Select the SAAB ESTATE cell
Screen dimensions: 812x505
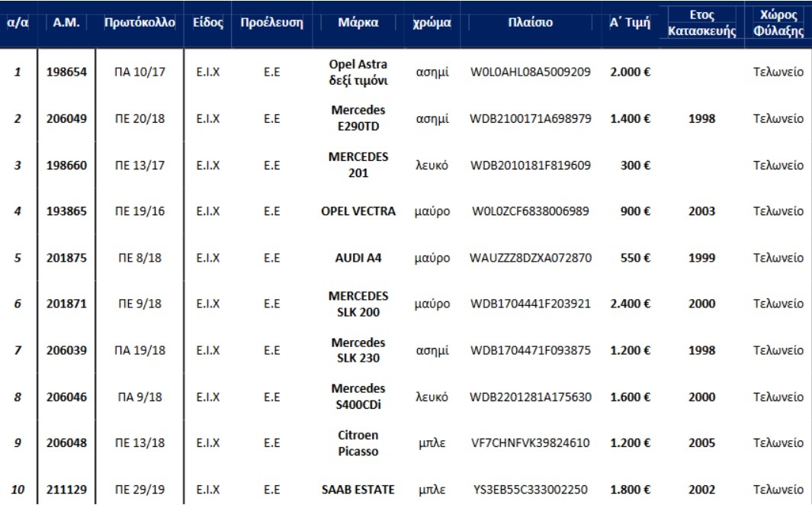[x=358, y=490]
